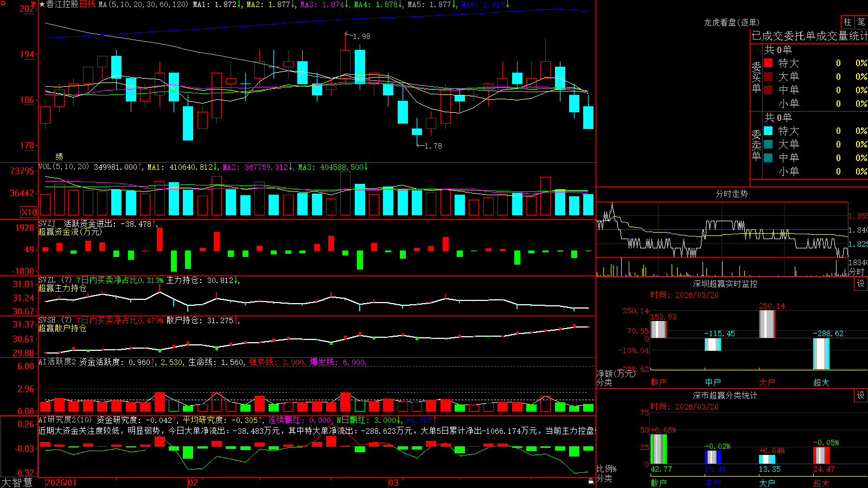Click the stock name 香江控股
This screenshot has height=488, width=868.
[62, 4]
